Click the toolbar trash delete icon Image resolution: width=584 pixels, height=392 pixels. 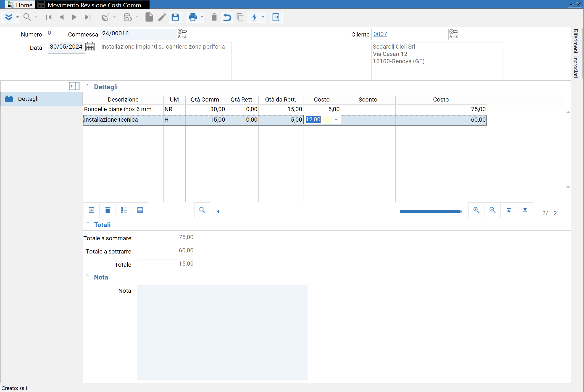click(x=214, y=17)
